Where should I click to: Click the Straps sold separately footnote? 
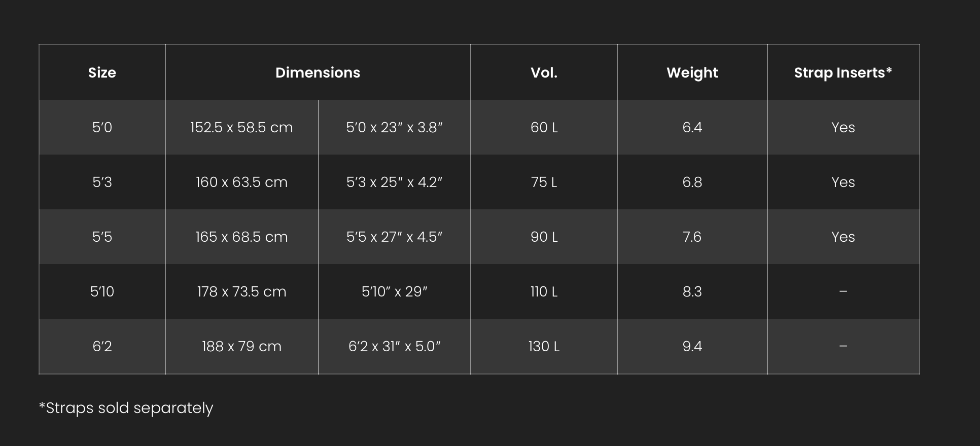(x=126, y=408)
